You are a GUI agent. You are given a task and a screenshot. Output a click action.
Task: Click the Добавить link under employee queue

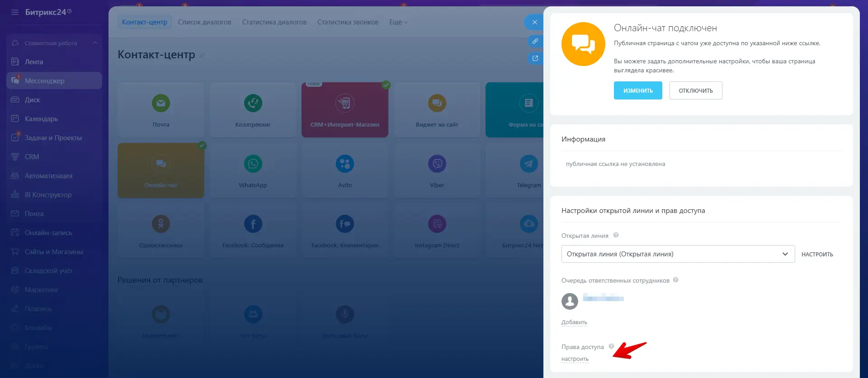click(574, 322)
